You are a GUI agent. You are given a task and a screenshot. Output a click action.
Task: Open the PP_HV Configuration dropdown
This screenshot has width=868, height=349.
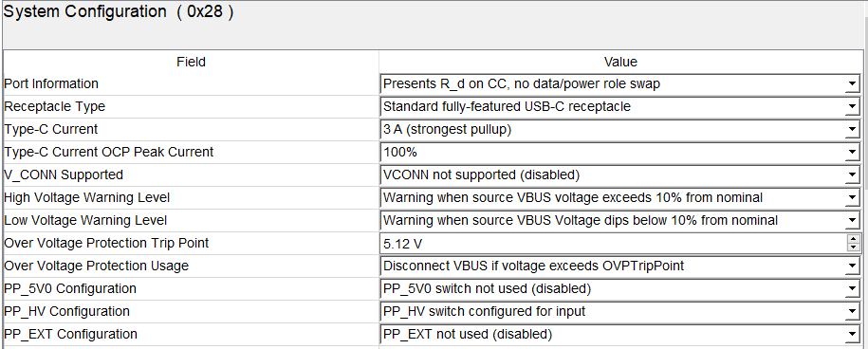pyautogui.click(x=852, y=311)
